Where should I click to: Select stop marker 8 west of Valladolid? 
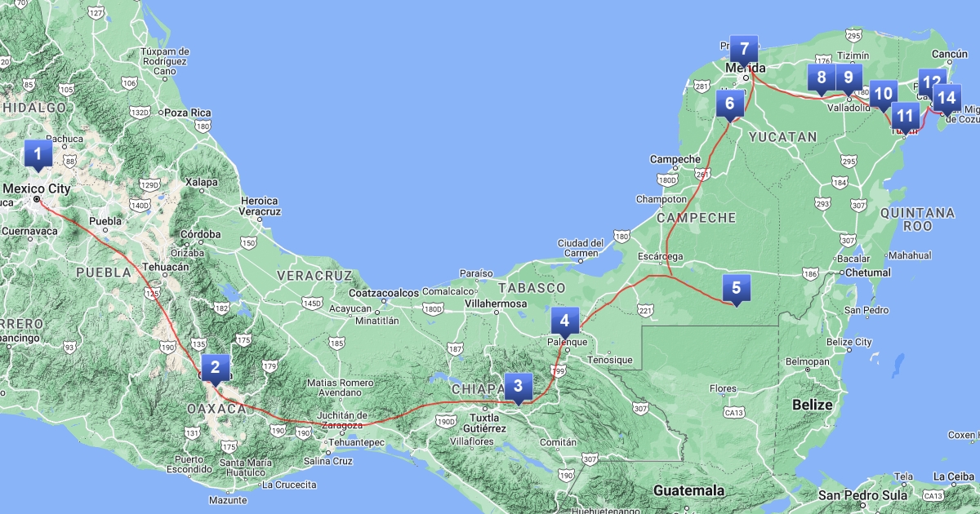point(821,78)
